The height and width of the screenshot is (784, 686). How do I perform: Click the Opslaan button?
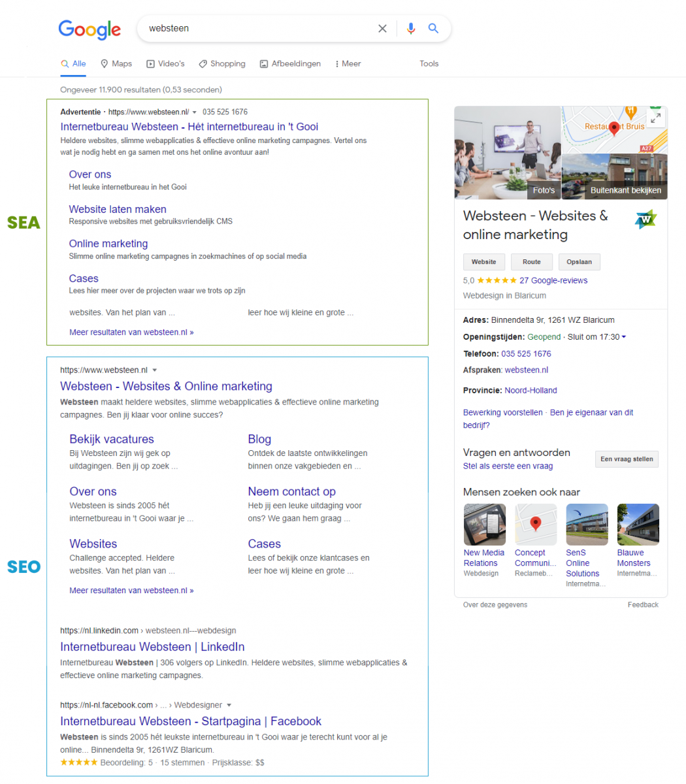(580, 262)
